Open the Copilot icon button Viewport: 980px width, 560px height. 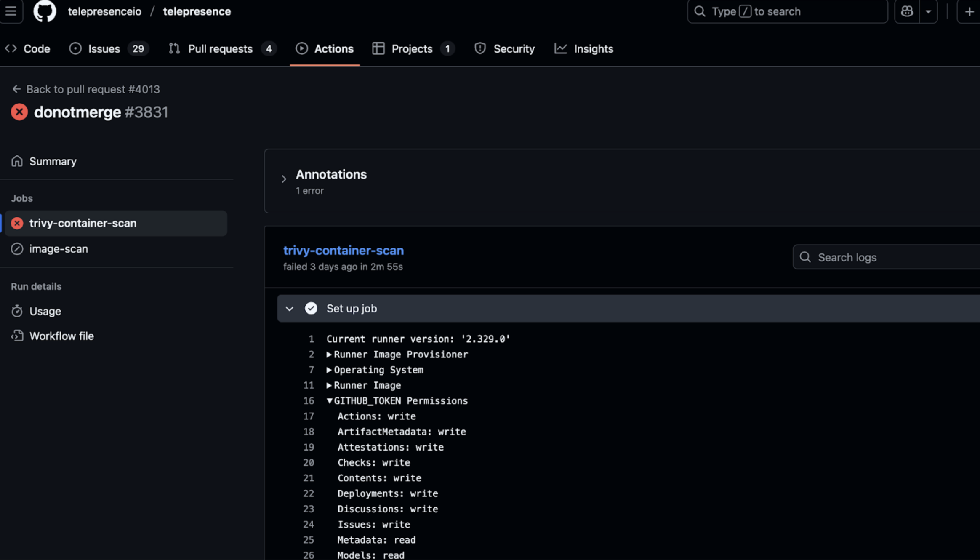906,11
